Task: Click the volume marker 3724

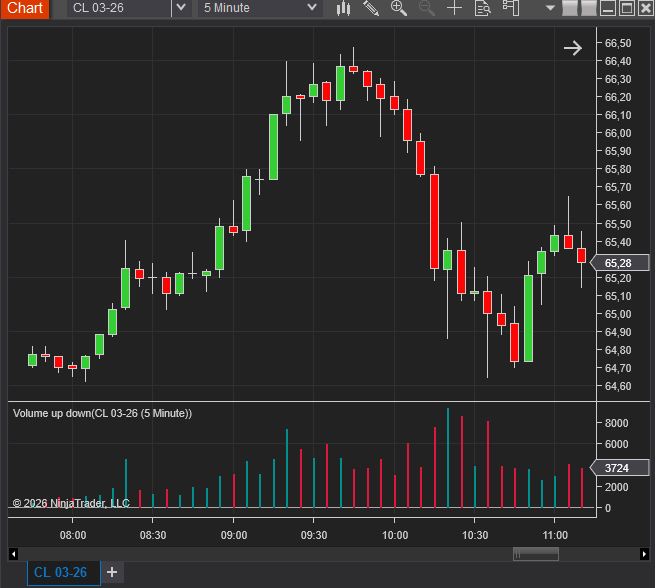Action: tap(619, 468)
